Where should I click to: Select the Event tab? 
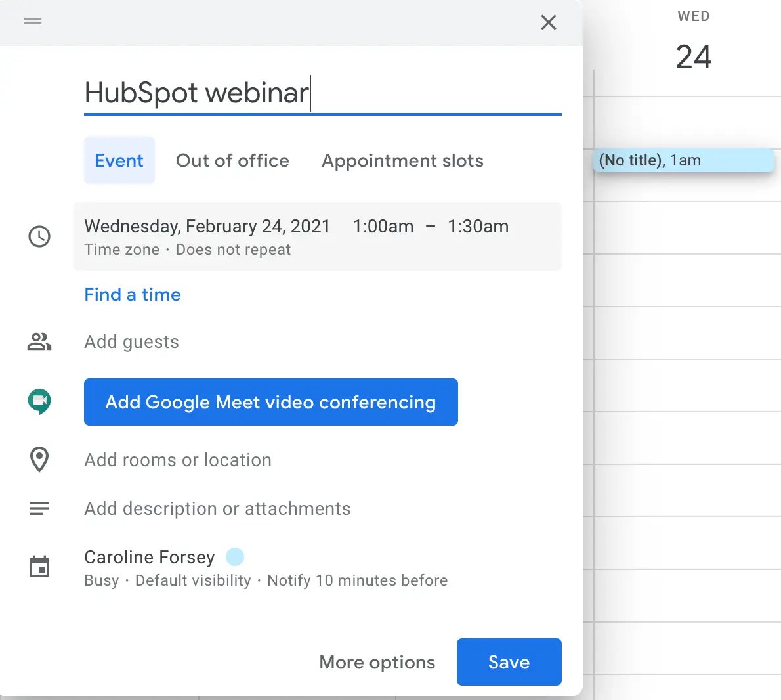coord(119,161)
